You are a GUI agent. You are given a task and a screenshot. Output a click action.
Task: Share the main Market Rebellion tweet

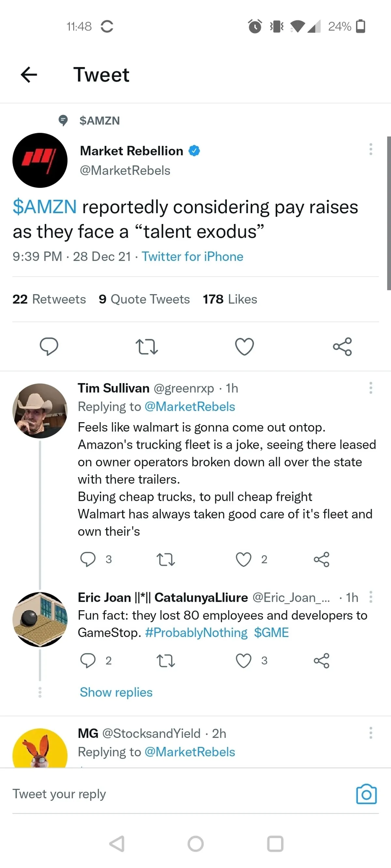coord(342,346)
